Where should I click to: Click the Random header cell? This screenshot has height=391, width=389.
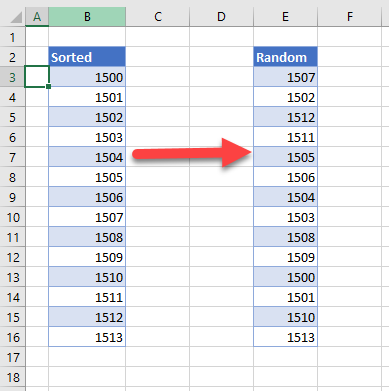click(x=285, y=57)
